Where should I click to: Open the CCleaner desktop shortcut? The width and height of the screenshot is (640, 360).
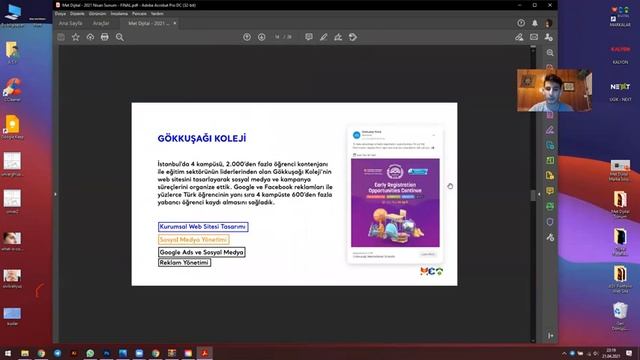coord(12,90)
